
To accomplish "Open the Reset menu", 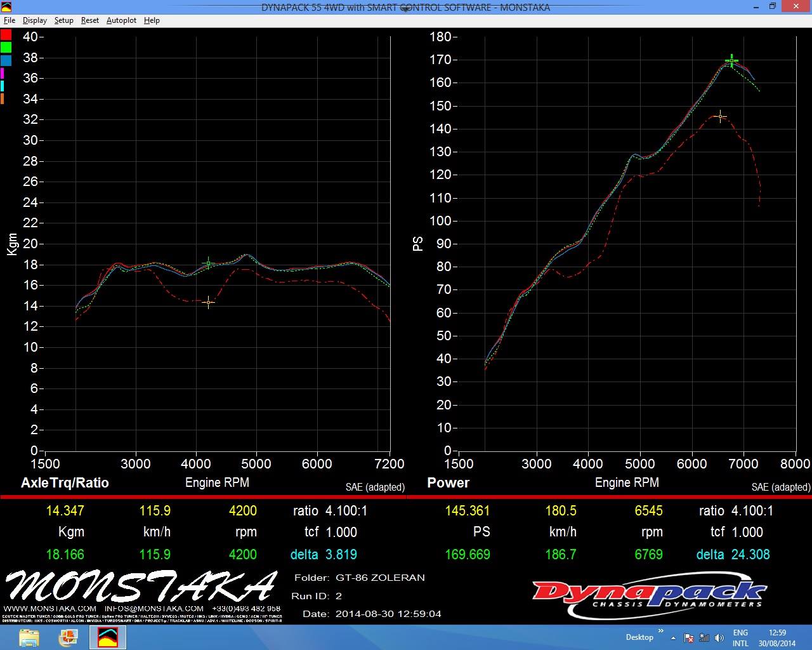I will 90,20.
